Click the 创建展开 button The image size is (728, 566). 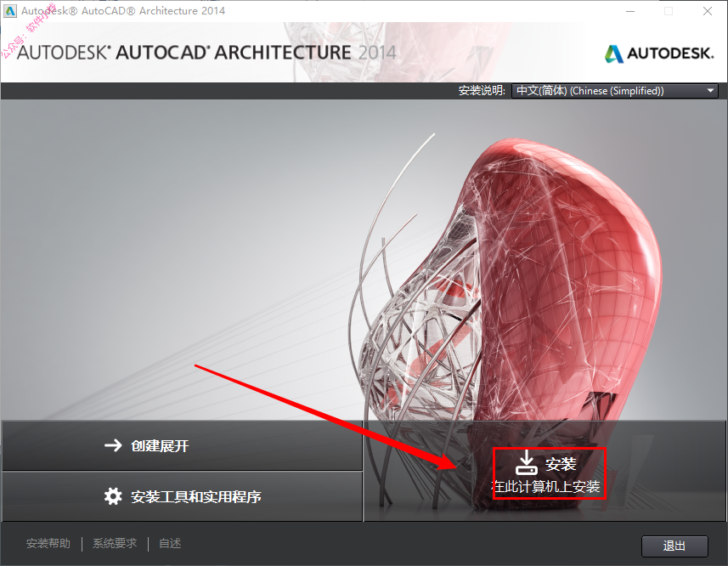(182, 445)
